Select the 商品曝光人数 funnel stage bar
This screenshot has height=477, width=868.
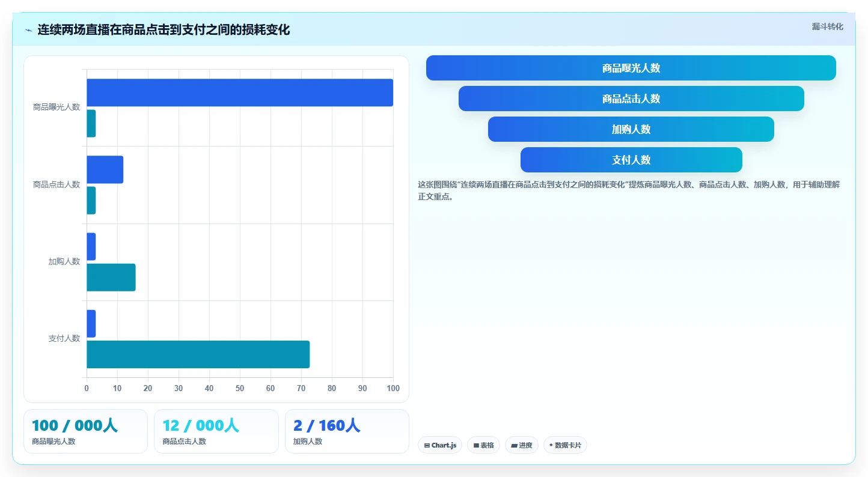click(x=631, y=68)
